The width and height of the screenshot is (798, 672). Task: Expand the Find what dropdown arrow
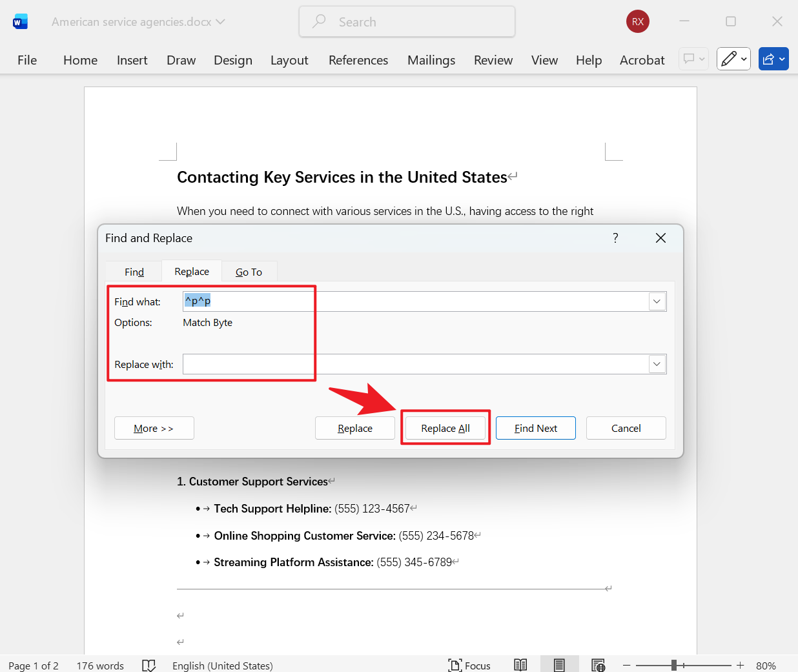coord(657,301)
